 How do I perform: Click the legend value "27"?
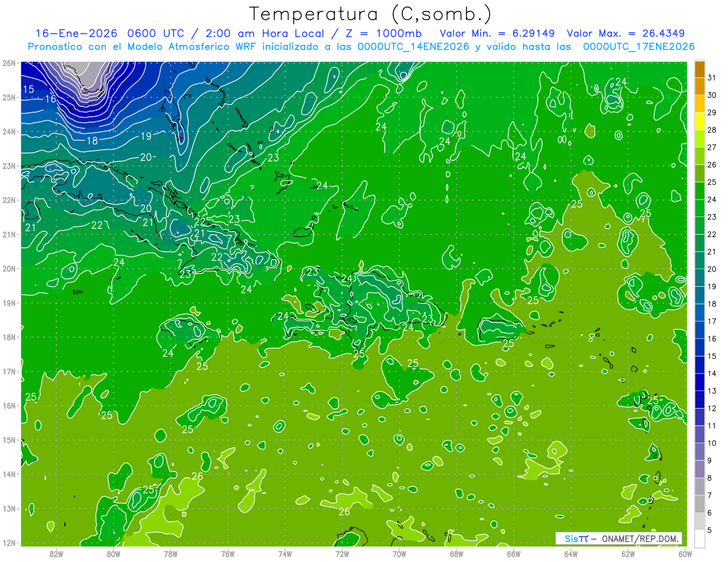[x=712, y=147]
